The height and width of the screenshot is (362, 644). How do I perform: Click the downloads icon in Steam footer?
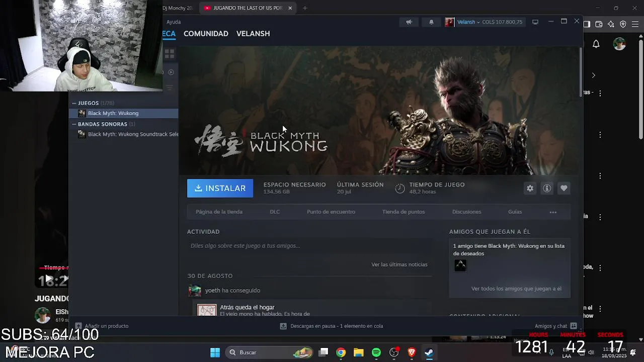(283, 326)
